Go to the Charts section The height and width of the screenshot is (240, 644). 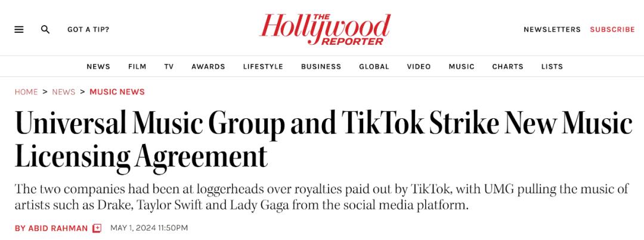pyautogui.click(x=507, y=67)
